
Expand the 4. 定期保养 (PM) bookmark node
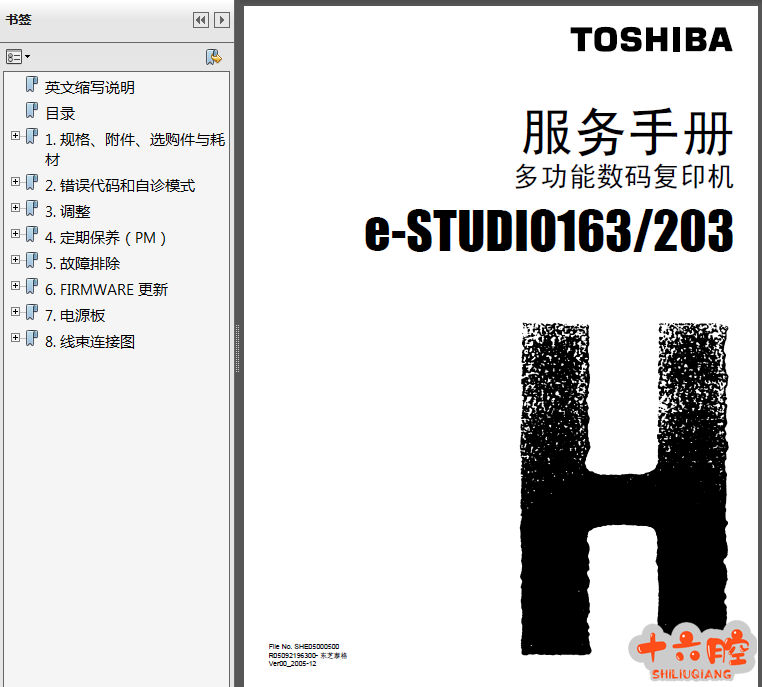[x=15, y=235]
